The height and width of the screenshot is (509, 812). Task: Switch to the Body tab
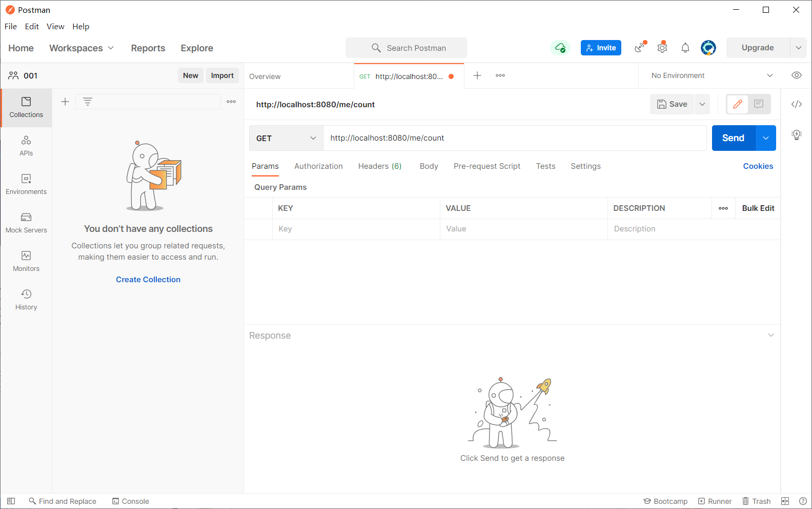click(429, 166)
